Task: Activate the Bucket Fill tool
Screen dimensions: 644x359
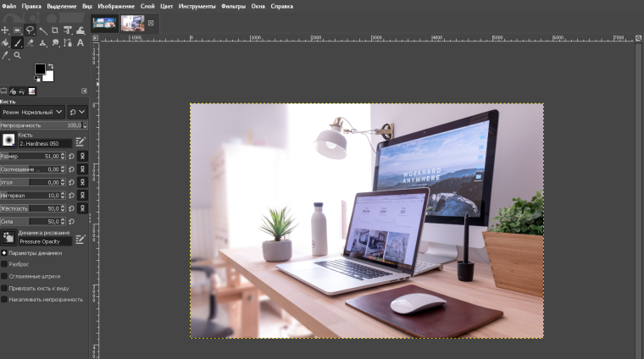Action: pyautogui.click(x=5, y=43)
